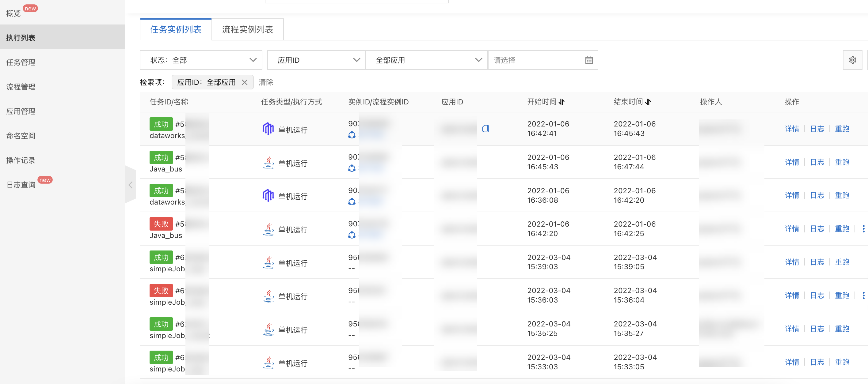Click 重跑 on the last simpleJob row
The width and height of the screenshot is (868, 384).
(x=842, y=362)
